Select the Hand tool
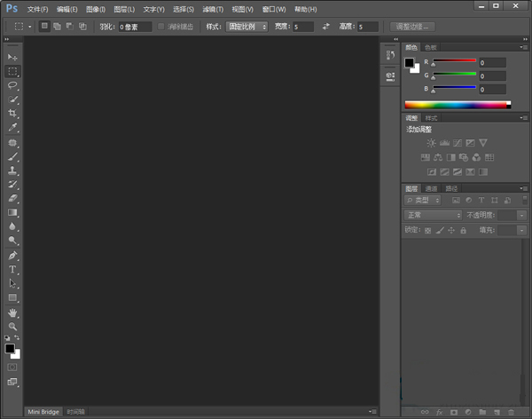Viewport: 532px width, 419px height. coord(13,312)
